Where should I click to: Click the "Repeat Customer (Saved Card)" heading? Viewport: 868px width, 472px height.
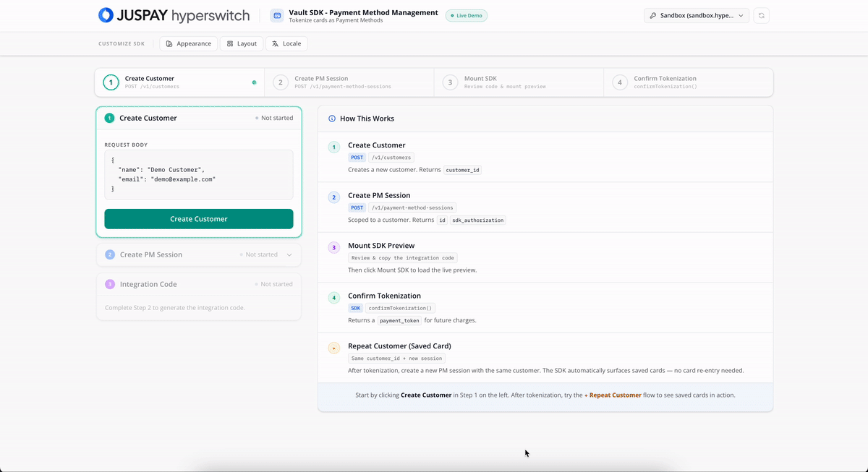pyautogui.click(x=399, y=346)
